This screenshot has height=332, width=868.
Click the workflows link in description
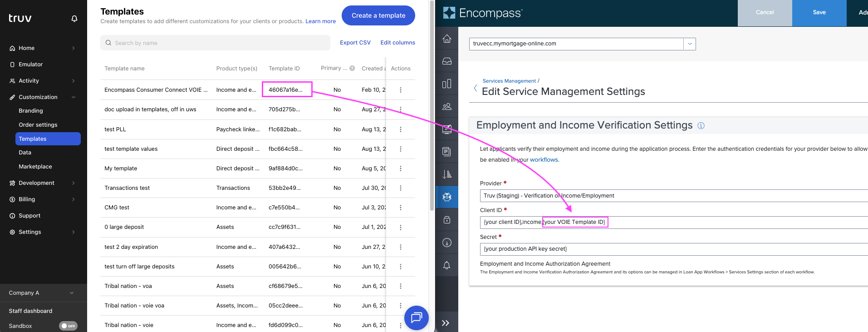click(544, 160)
